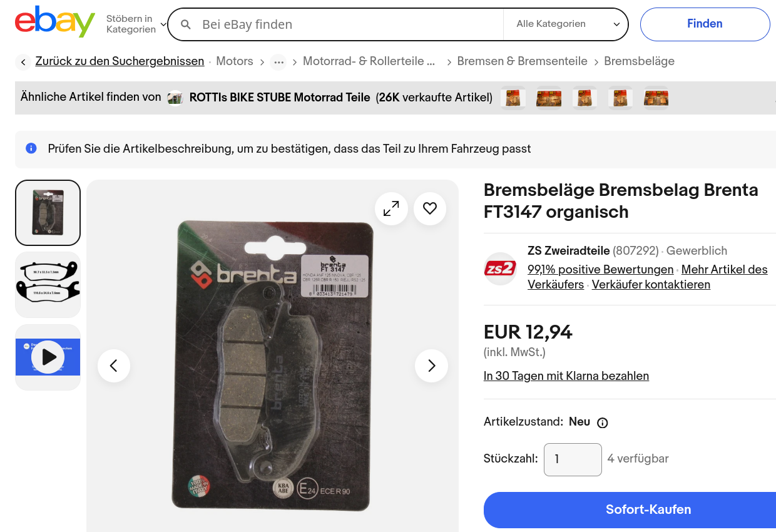The height and width of the screenshot is (532, 776).
Task: Play the product video thumbnail
Action: click(x=48, y=357)
